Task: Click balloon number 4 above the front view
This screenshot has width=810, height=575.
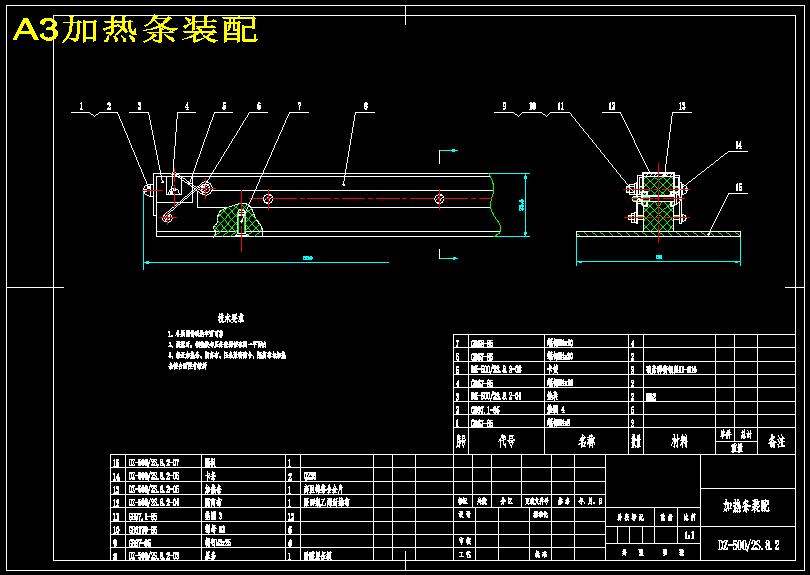Action: tap(187, 106)
